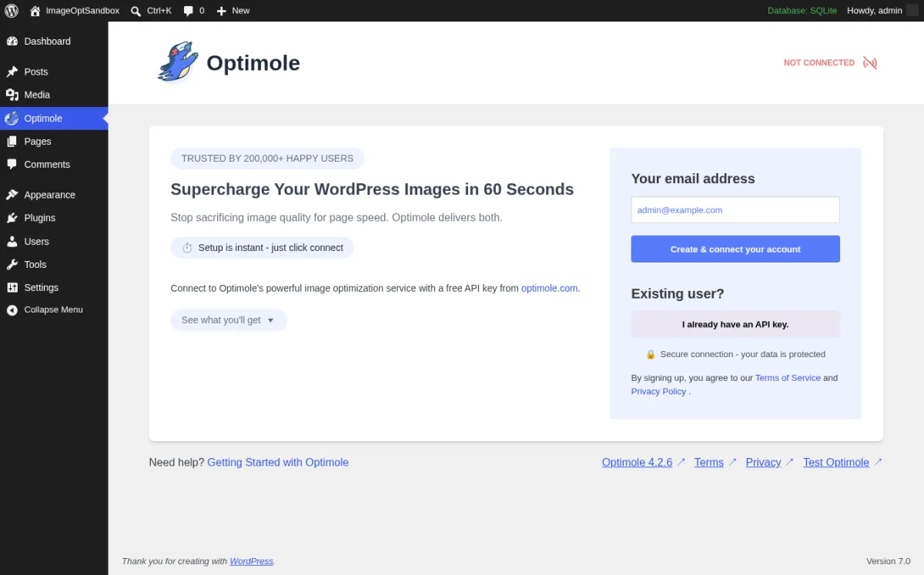Click the plus icon beside New

click(x=222, y=11)
